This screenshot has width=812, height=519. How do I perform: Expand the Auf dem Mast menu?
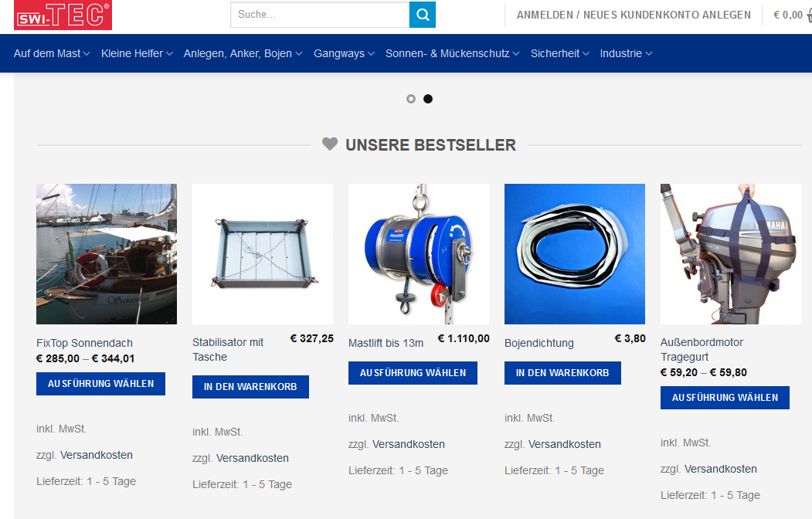click(52, 53)
